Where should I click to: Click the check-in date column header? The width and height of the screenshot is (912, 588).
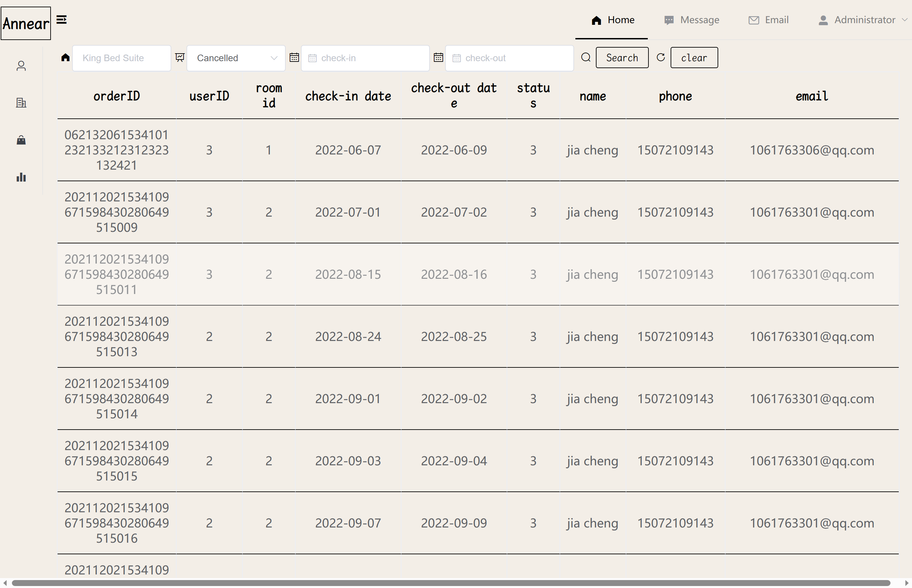pyautogui.click(x=348, y=96)
